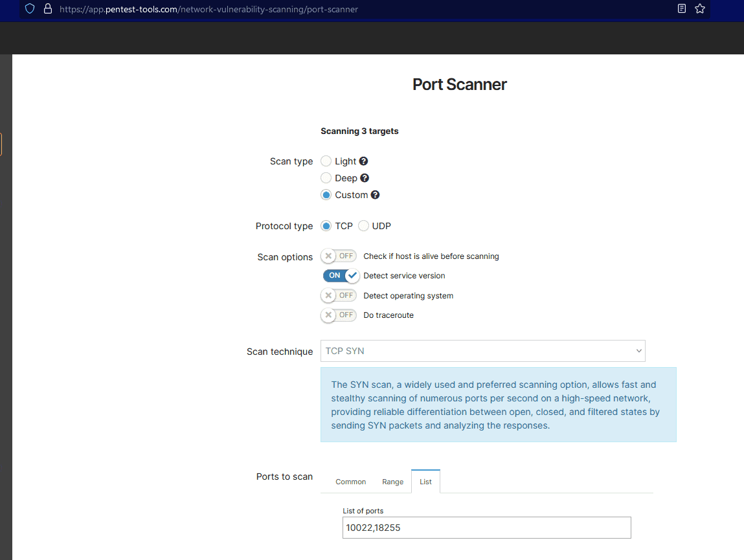This screenshot has width=744, height=560.
Task: Click the shield tracking protection icon
Action: pos(30,9)
